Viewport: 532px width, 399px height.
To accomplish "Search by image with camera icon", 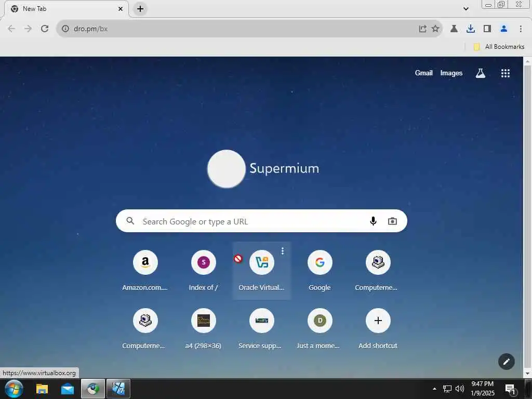I will click(x=392, y=221).
